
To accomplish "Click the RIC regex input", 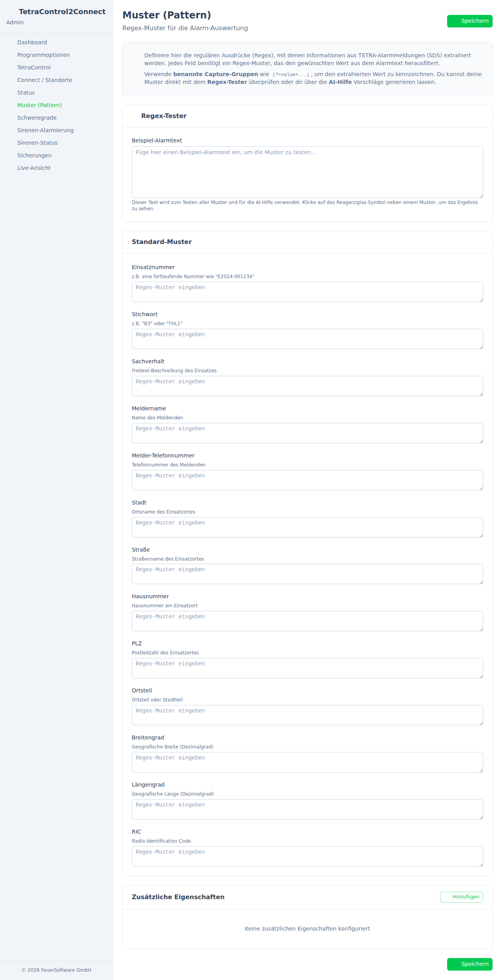I will [307, 856].
